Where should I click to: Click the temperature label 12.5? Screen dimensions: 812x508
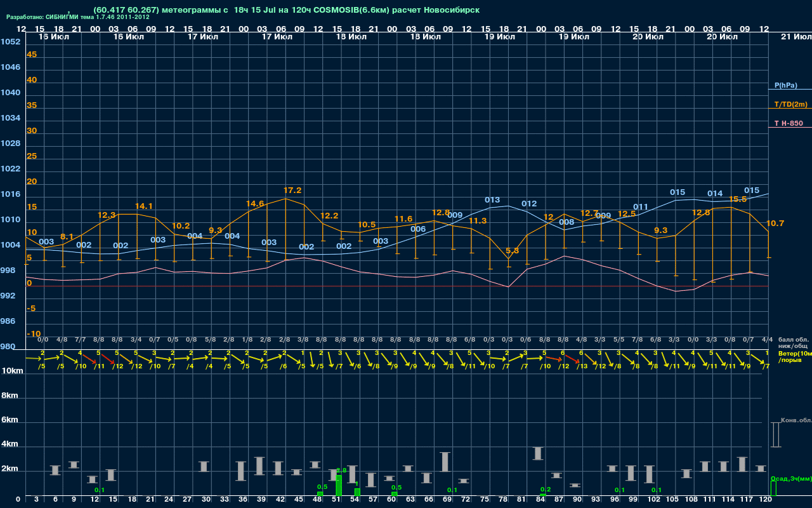pyautogui.click(x=627, y=213)
